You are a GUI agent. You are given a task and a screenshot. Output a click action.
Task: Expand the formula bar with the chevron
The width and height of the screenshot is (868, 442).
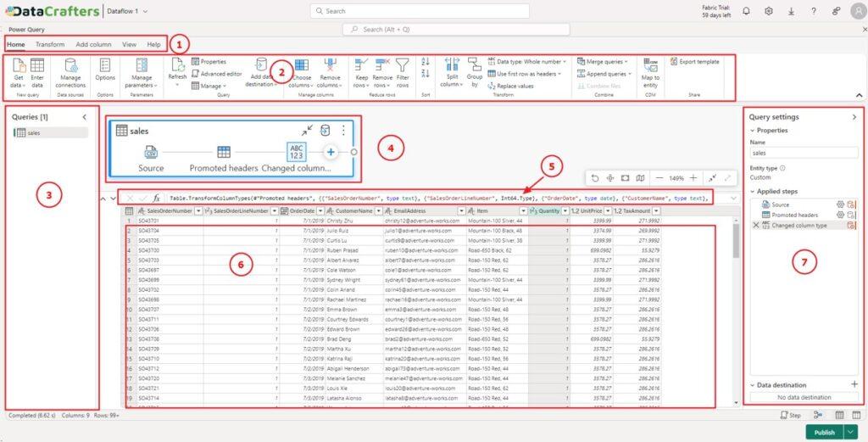[733, 198]
